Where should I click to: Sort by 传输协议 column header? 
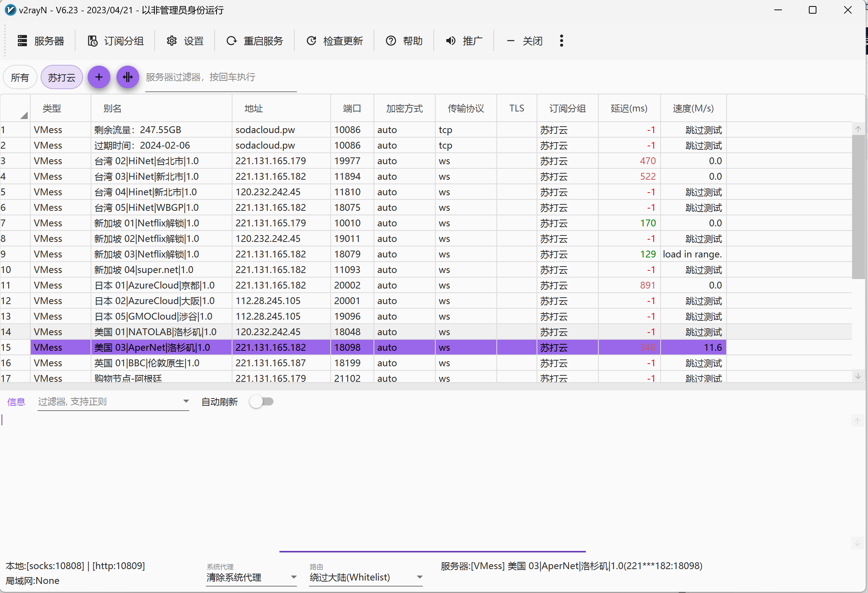(466, 108)
